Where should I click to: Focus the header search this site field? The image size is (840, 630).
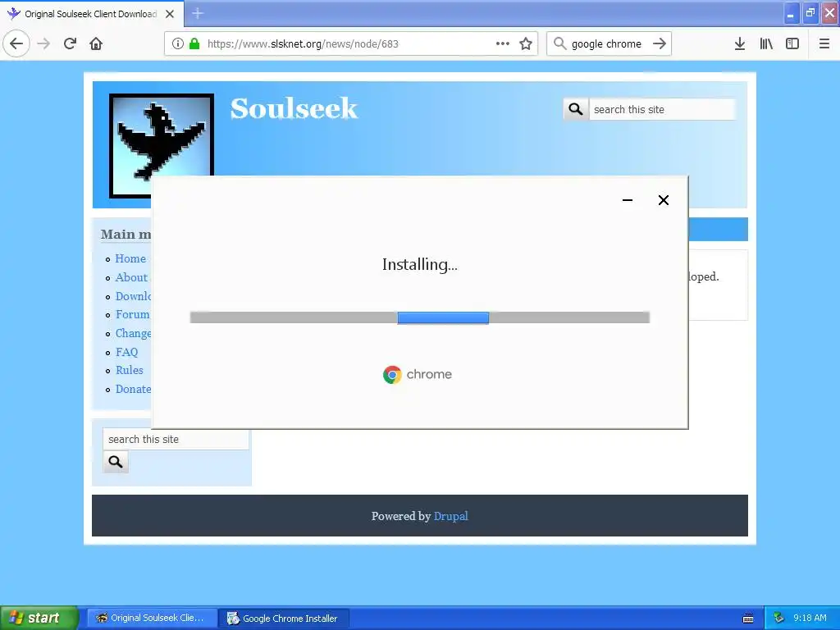pos(662,109)
